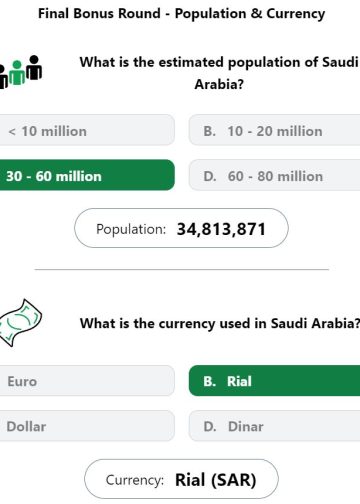This screenshot has width=360, height=504.
Task: Select the highlighted B. Rial answer
Action: click(x=274, y=381)
